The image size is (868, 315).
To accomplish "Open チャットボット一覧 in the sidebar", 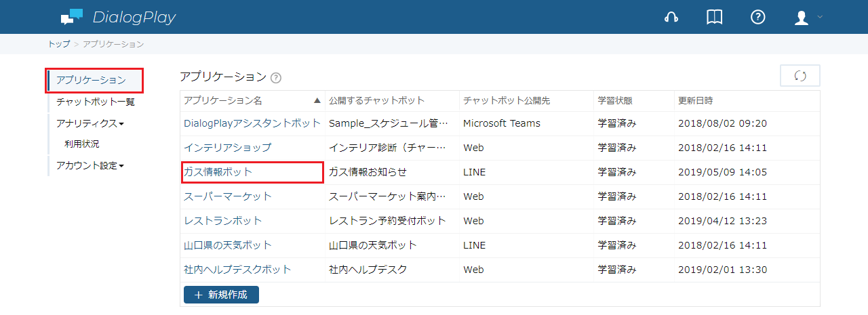I will 96,102.
